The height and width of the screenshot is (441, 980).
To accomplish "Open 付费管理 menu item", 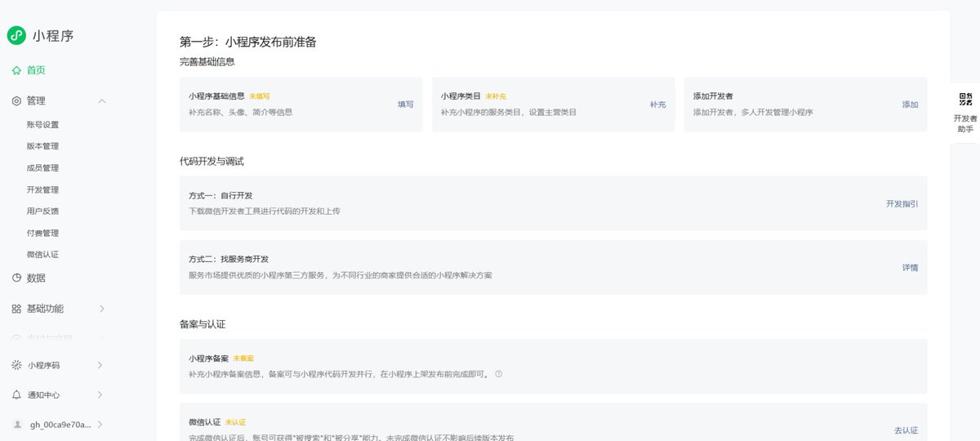I will pos(42,233).
